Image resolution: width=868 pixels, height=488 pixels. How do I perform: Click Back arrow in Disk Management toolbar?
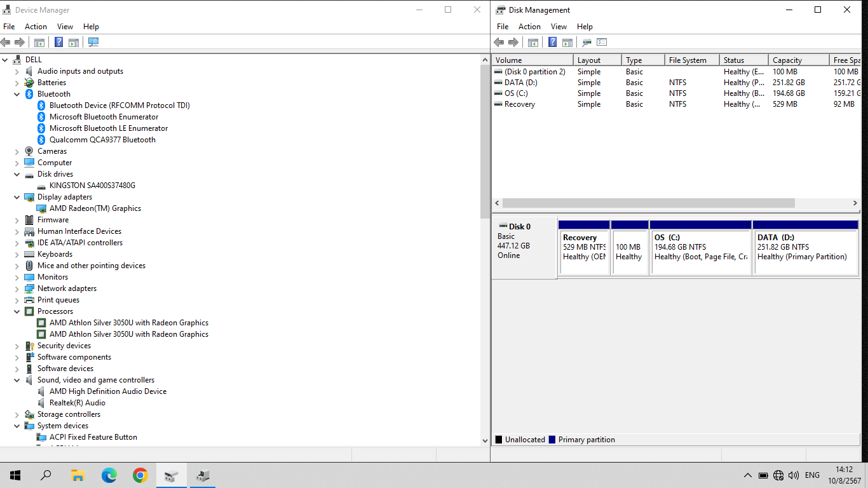coord(499,43)
